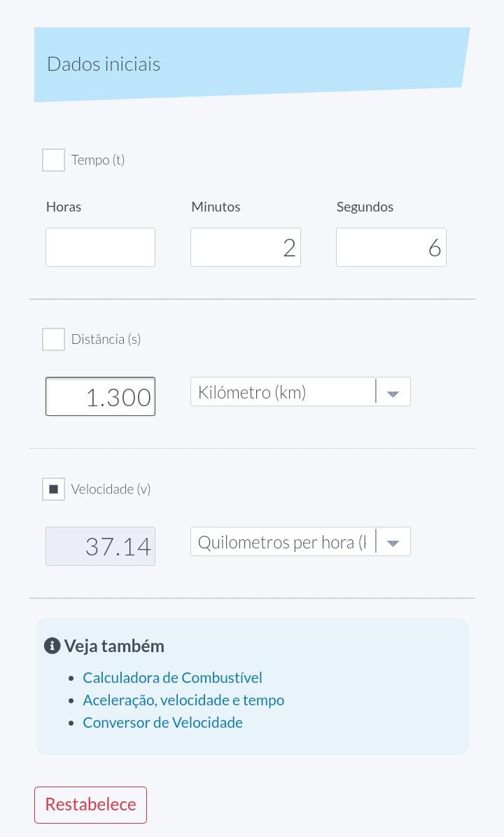Toggle the Velocidade (v) checkbox
504x837 pixels.
coord(54,489)
